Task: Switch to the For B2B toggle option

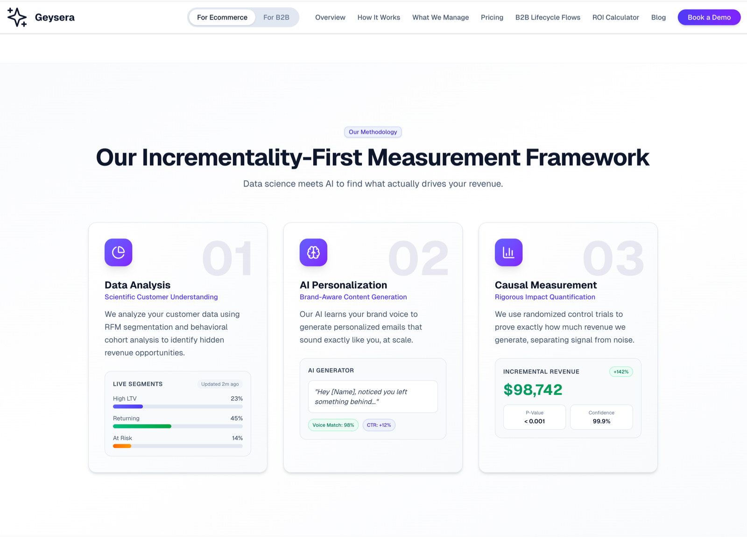Action: [276, 17]
